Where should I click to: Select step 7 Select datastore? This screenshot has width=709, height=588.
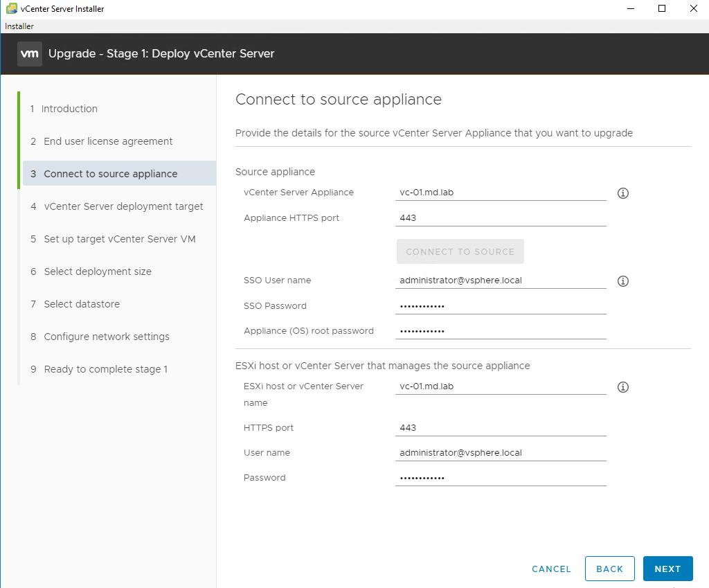75,304
